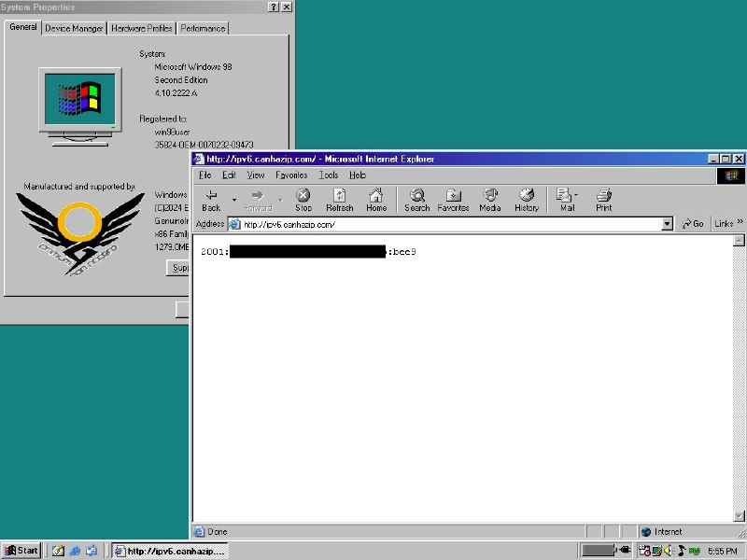
Task: Open the File menu in Internet Explorer
Action: pyautogui.click(x=204, y=175)
